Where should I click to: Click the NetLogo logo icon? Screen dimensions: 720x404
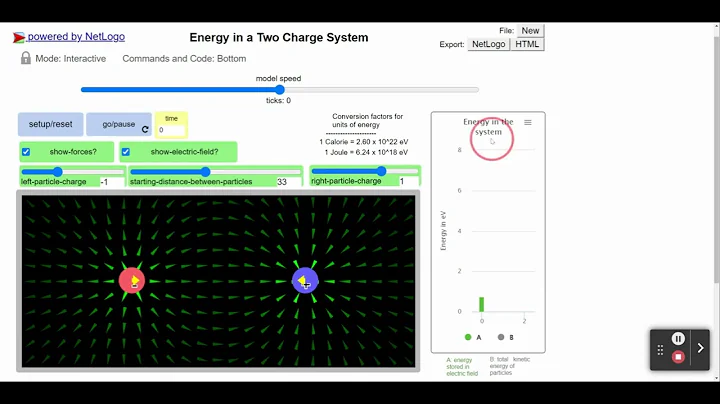pos(19,37)
